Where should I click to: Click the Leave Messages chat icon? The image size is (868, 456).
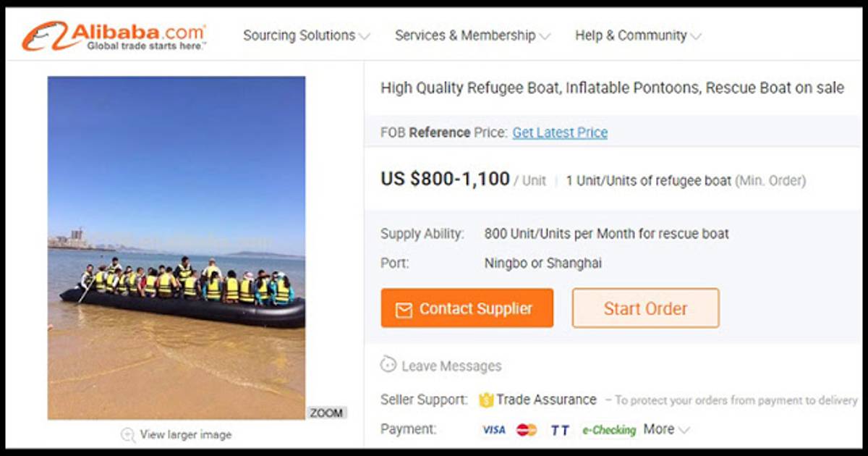(388, 365)
